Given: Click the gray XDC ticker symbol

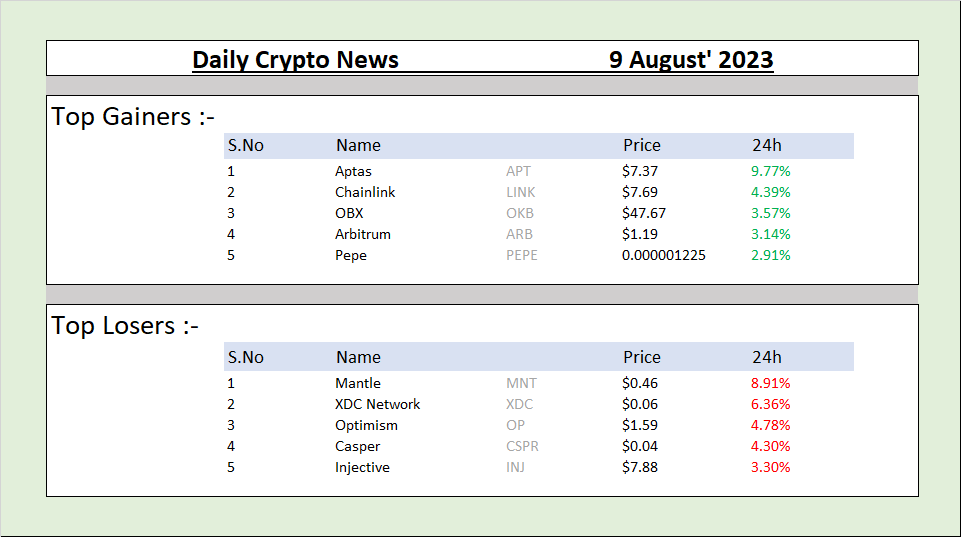Looking at the screenshot, I should tap(519, 404).
